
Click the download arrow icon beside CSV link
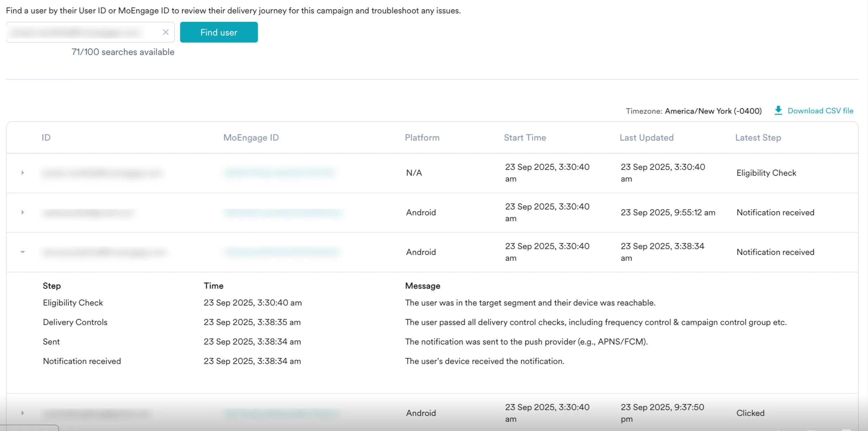[x=778, y=111]
